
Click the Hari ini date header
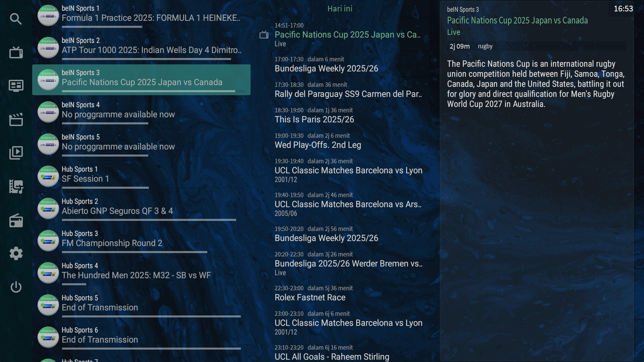(340, 9)
